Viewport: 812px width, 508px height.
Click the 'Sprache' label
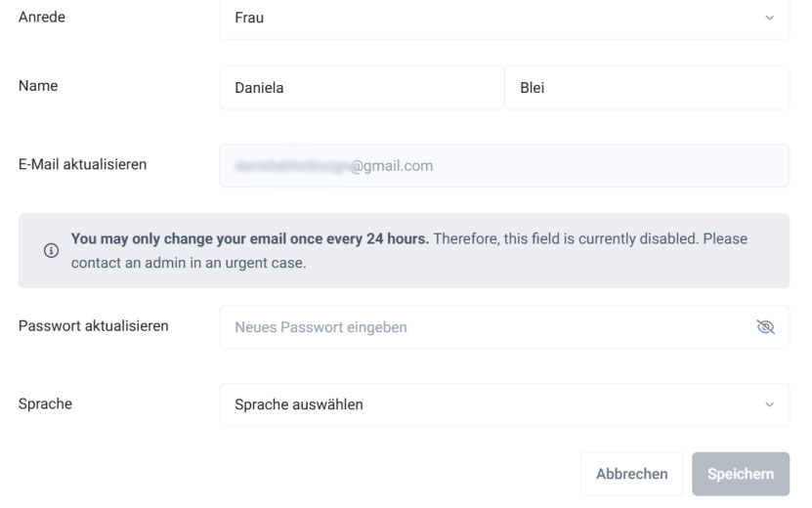coord(45,403)
